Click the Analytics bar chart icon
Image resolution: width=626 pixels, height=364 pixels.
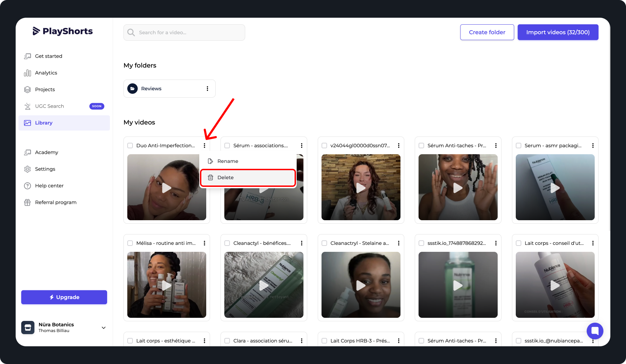coord(27,73)
